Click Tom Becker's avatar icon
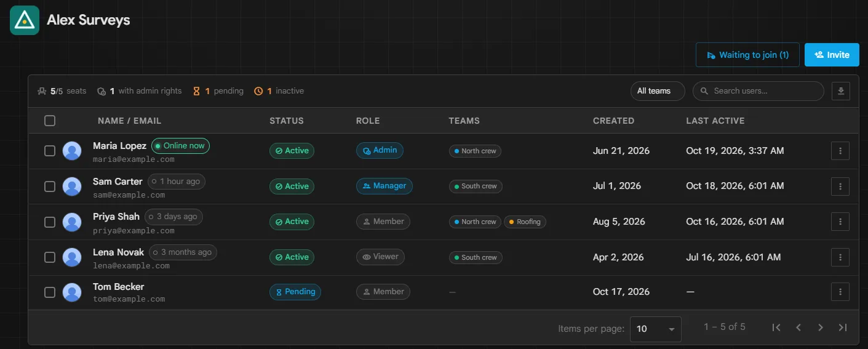 [x=72, y=292]
